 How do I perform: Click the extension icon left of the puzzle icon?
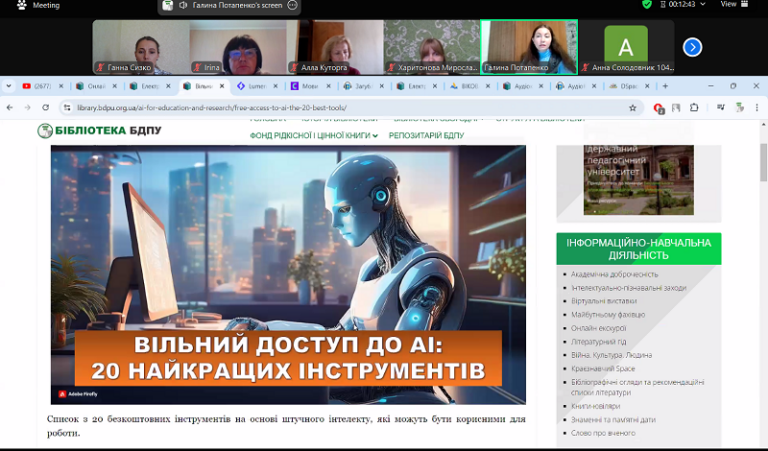676,108
